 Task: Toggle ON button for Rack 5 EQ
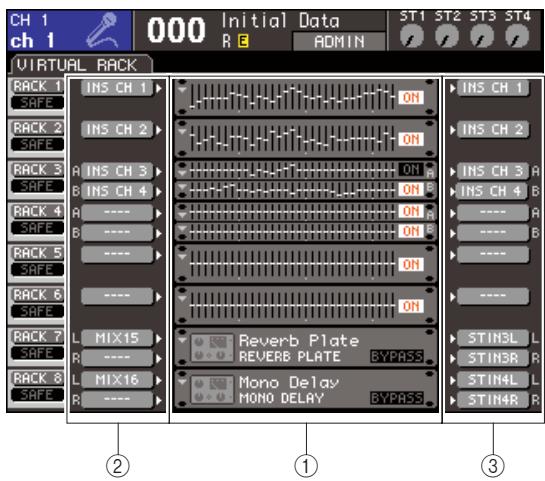[x=411, y=264]
